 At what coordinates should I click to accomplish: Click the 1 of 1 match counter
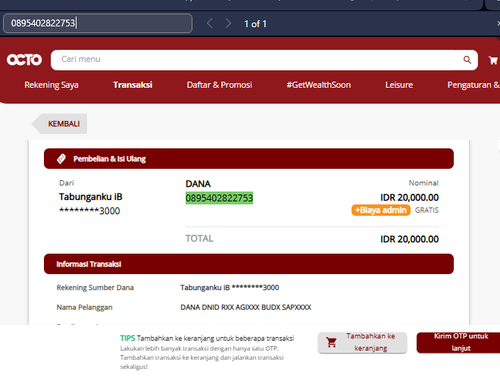(x=255, y=24)
